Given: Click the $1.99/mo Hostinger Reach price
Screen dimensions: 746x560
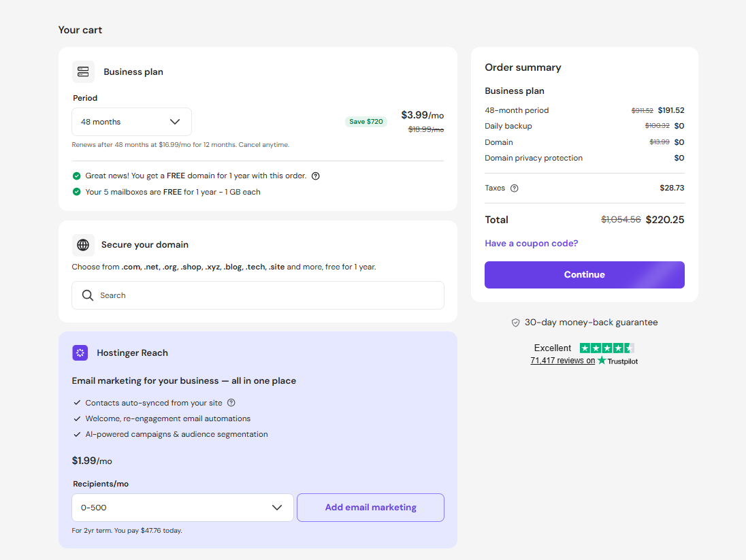Looking at the screenshot, I should coord(92,461).
